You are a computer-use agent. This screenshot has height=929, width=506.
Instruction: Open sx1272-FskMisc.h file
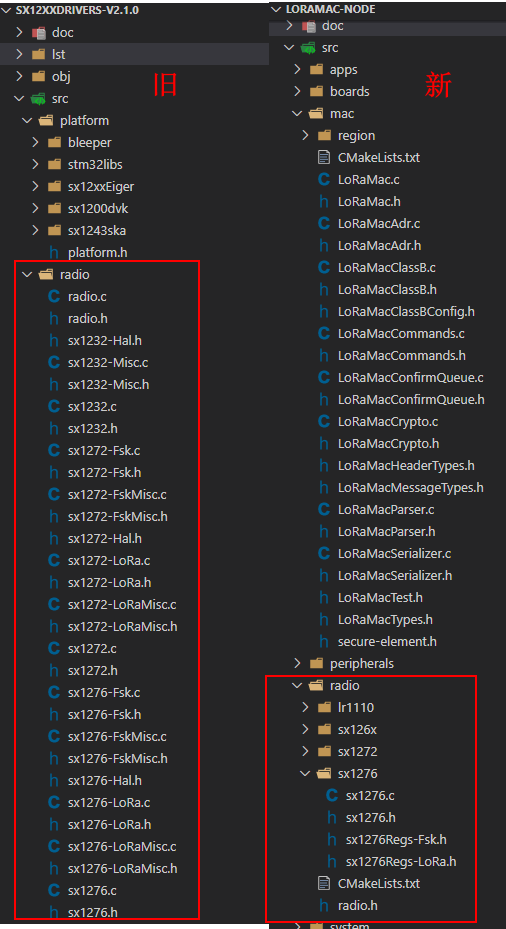click(x=117, y=517)
